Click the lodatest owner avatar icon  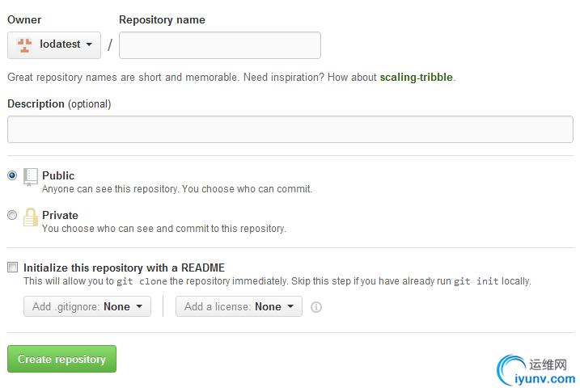24,45
